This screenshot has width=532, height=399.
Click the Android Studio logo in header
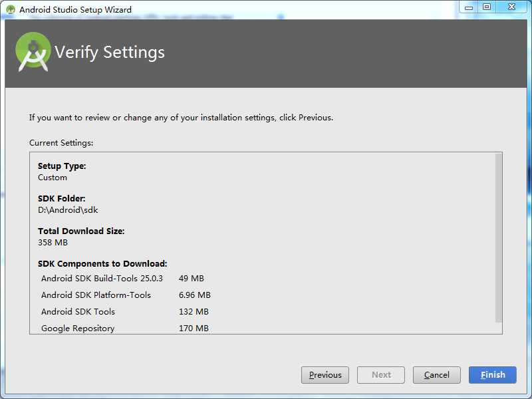pyautogui.click(x=33, y=52)
